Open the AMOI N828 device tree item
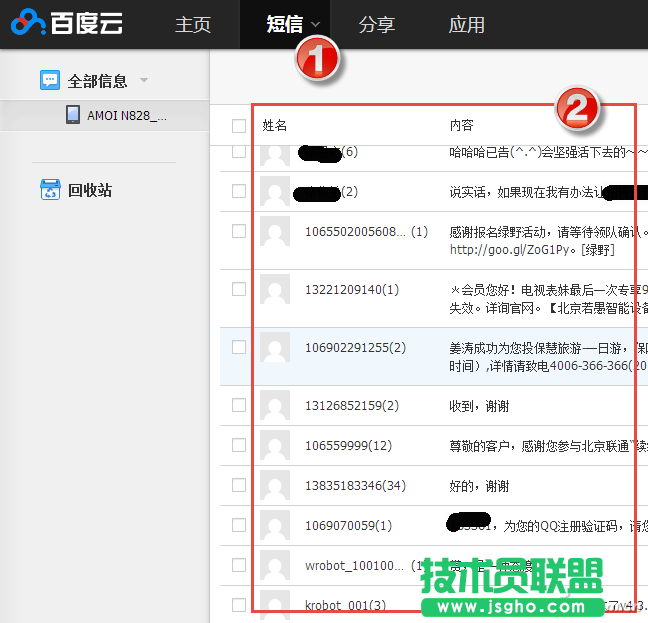Viewport: 648px width, 623px height. (126, 115)
